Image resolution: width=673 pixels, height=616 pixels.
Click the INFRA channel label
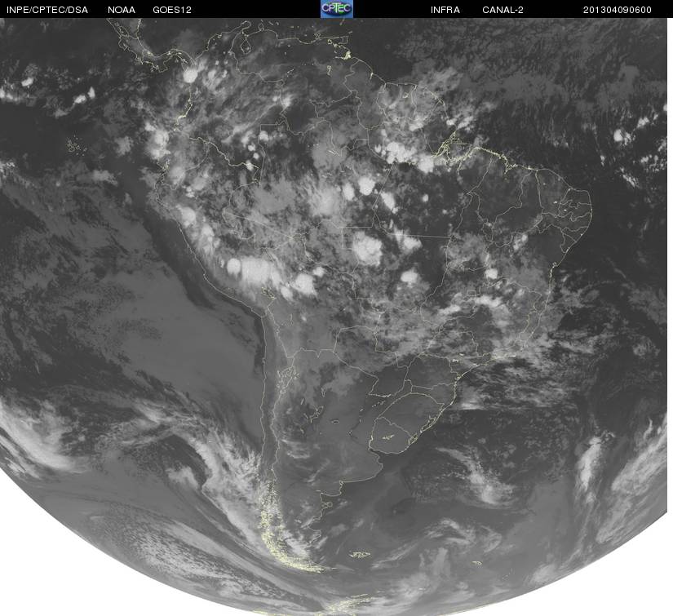point(445,10)
